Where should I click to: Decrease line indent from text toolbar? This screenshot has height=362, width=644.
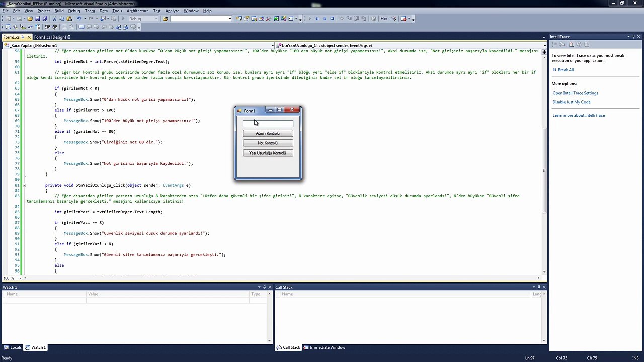pyautogui.click(x=47, y=27)
